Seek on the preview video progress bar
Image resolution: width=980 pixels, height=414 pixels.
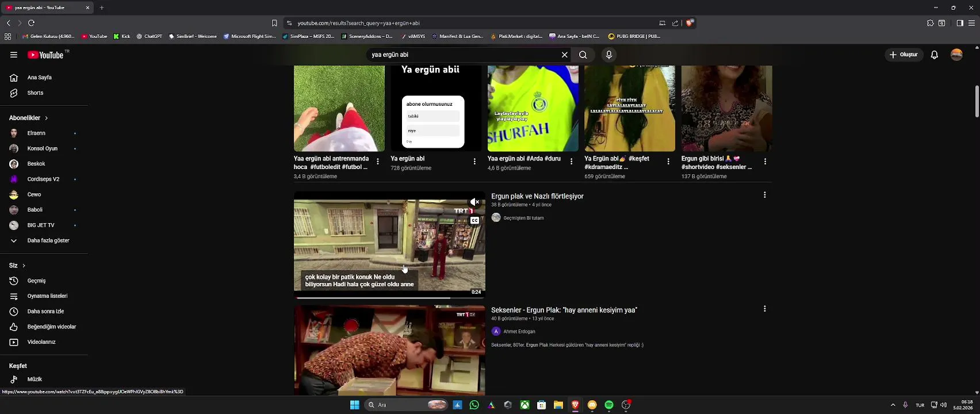[x=389, y=298]
